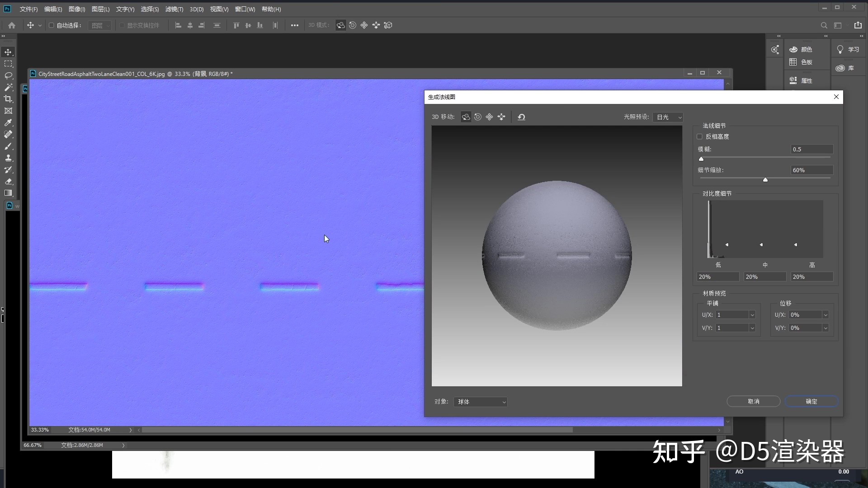Select the Eyedropper tool
Image resolution: width=868 pixels, height=488 pixels.
click(8, 122)
